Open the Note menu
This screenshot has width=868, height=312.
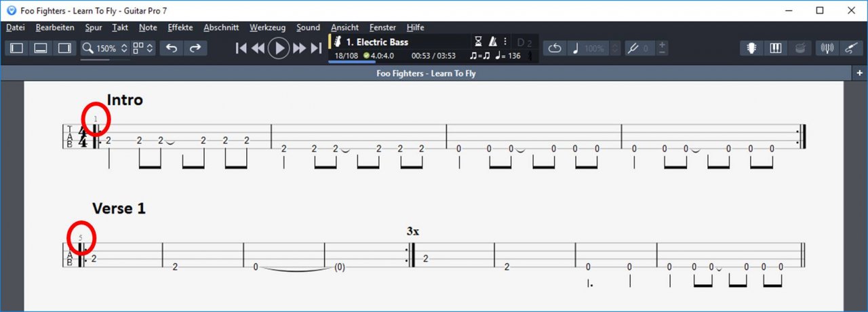click(x=148, y=27)
